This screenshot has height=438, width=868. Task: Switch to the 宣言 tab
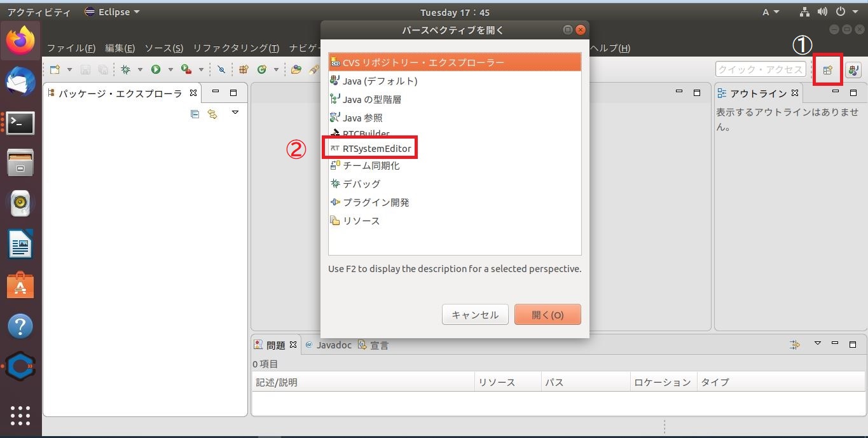(373, 345)
